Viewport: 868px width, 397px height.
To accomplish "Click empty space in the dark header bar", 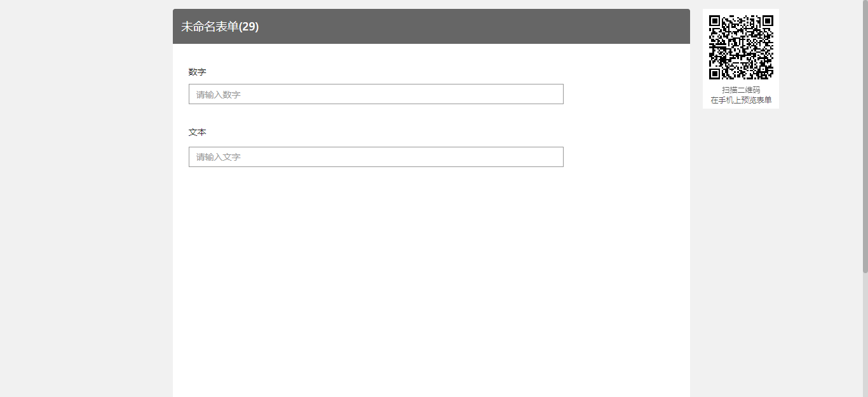I will coord(477,27).
